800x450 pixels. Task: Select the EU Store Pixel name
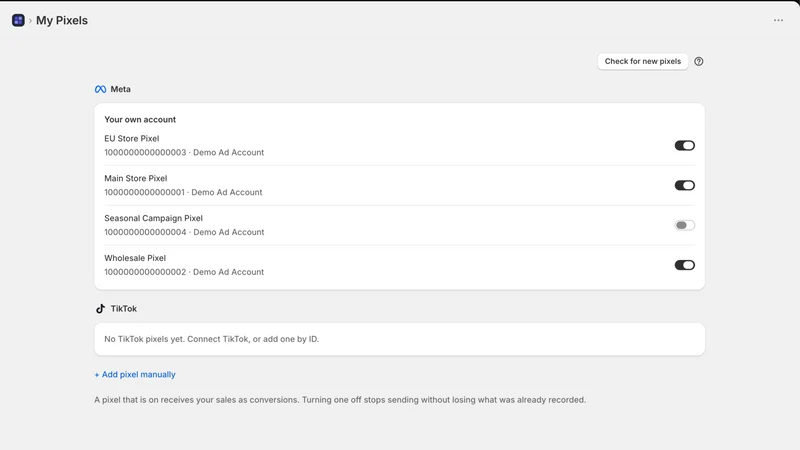132,138
